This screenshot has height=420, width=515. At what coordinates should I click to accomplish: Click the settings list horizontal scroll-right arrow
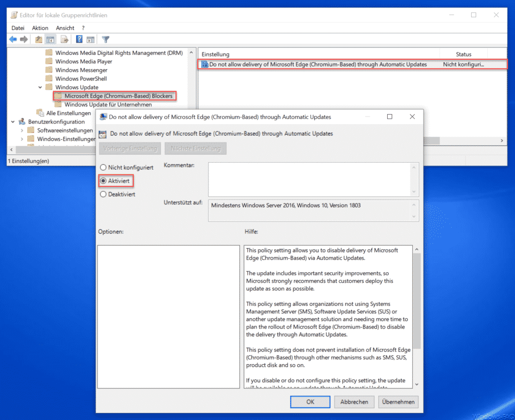pyautogui.click(x=501, y=141)
